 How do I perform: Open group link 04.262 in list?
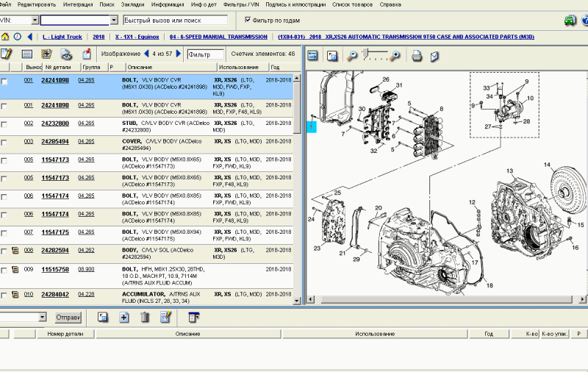pyautogui.click(x=86, y=250)
